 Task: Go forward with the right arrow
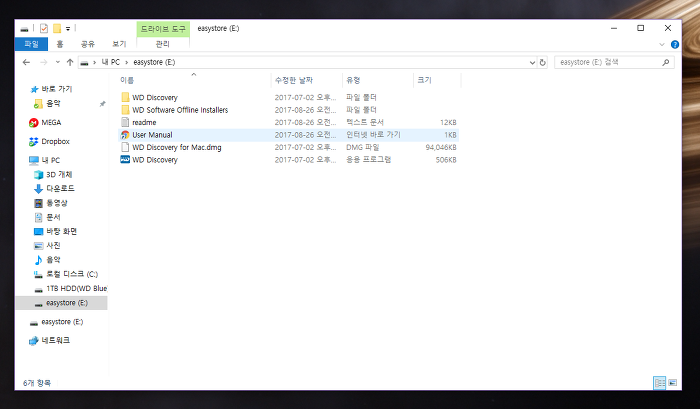pyautogui.click(x=43, y=63)
